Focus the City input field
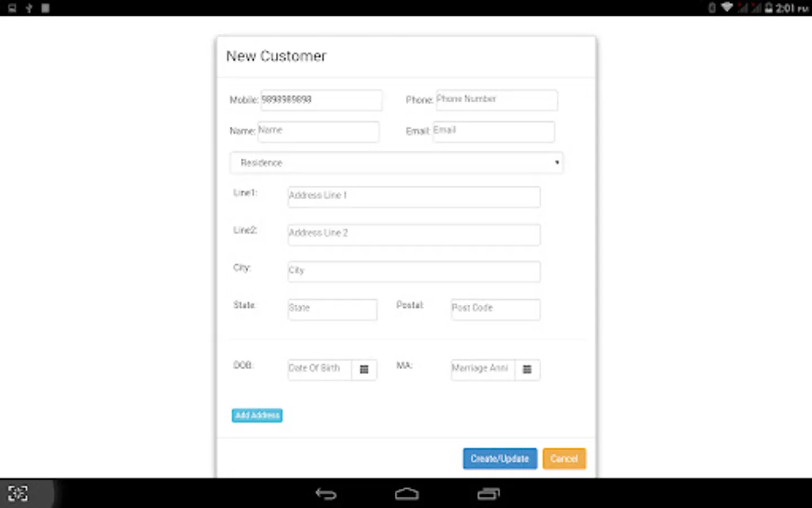The width and height of the screenshot is (812, 508). [x=414, y=271]
